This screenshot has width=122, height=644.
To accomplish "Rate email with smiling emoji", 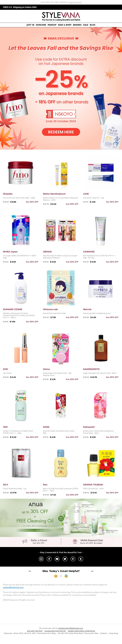I will (56, 576).
